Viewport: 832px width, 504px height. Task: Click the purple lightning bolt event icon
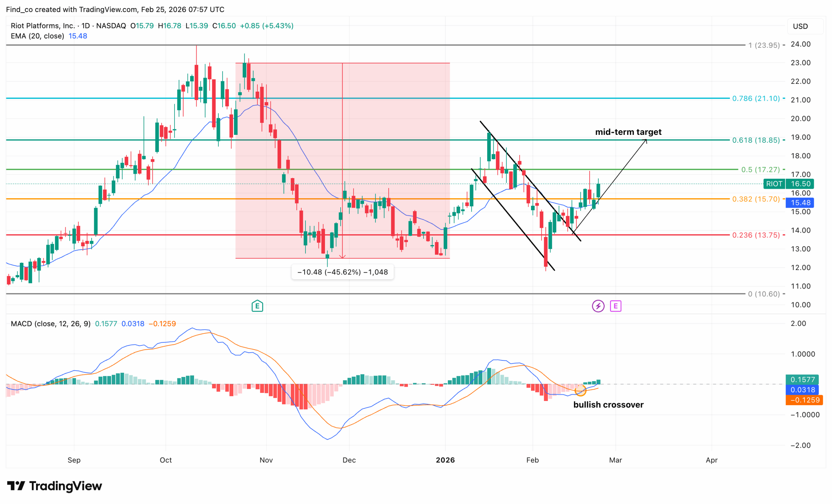(x=598, y=306)
